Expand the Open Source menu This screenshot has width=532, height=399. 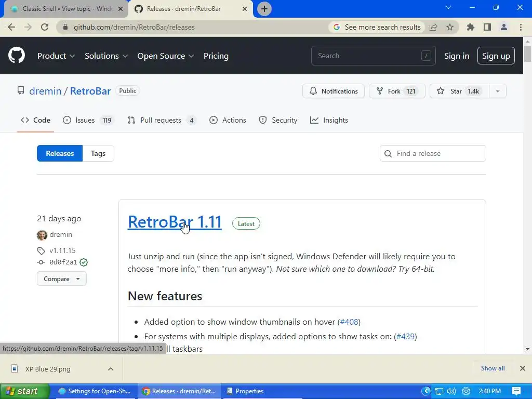point(166,56)
